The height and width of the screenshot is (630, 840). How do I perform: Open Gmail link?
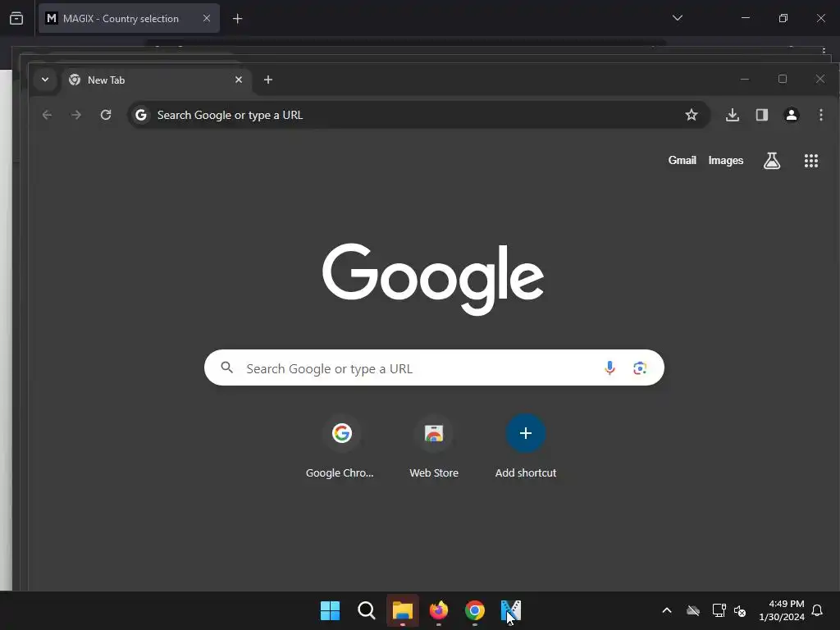[682, 160]
